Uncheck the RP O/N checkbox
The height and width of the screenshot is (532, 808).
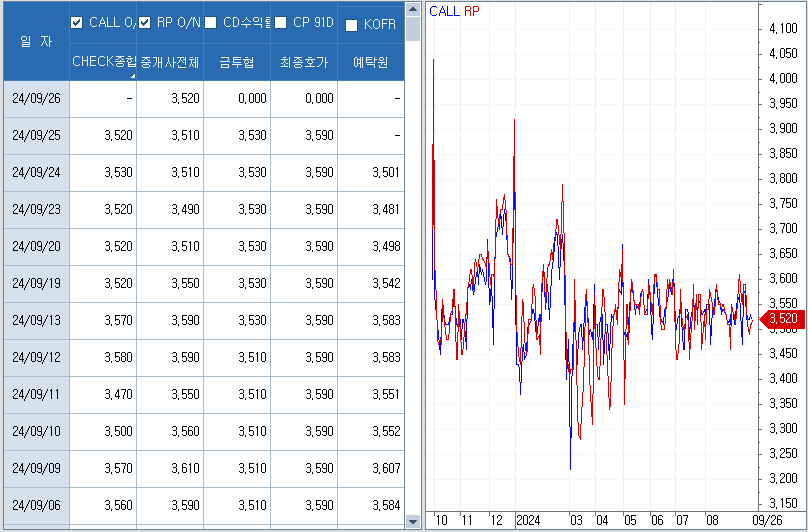[x=144, y=23]
